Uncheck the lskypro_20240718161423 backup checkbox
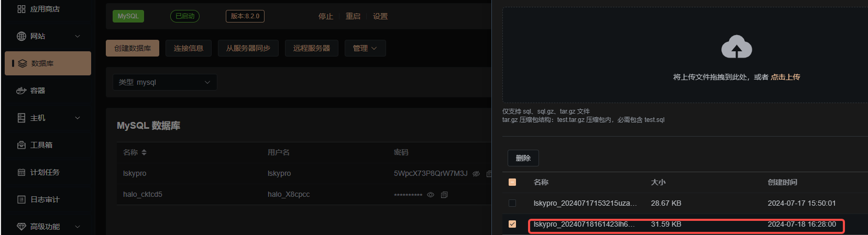The height and width of the screenshot is (235, 868). tap(512, 224)
